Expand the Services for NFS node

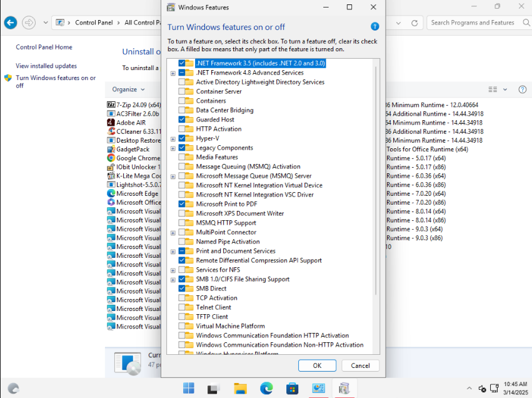(173, 270)
